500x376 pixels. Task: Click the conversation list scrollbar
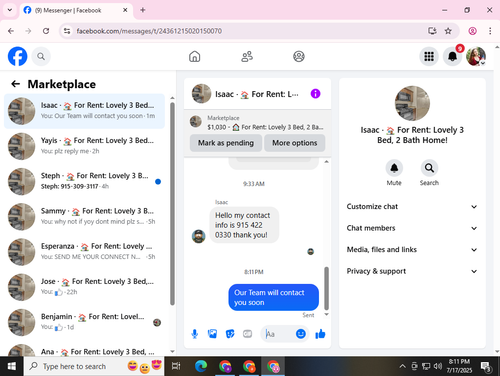tap(172, 203)
